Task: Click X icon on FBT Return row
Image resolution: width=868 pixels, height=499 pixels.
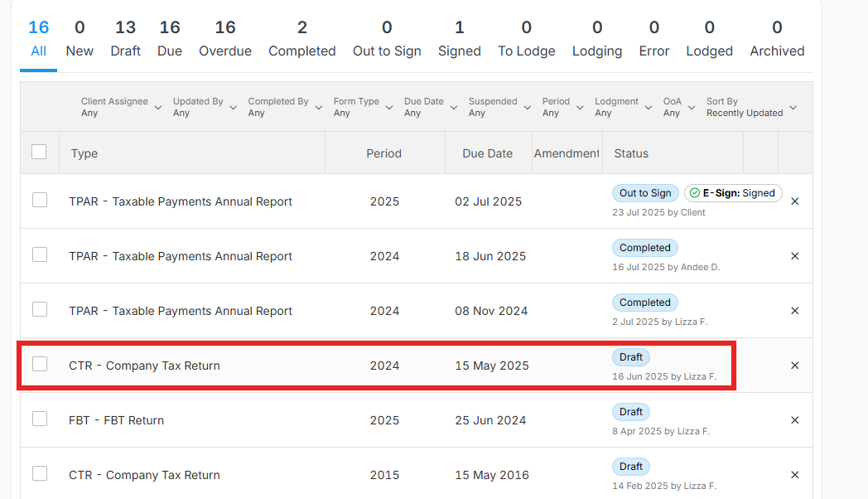Action: (x=795, y=420)
